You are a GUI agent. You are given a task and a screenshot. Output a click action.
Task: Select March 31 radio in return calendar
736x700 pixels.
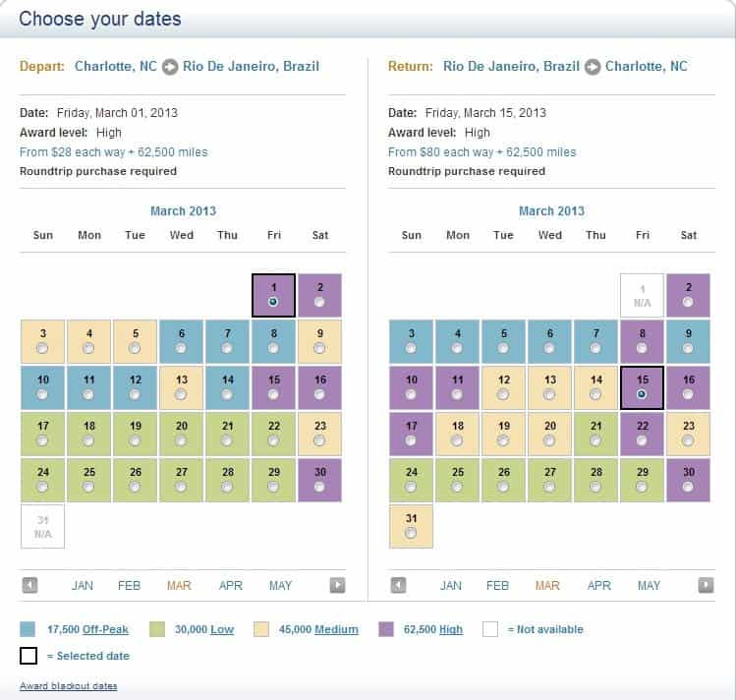(x=411, y=533)
